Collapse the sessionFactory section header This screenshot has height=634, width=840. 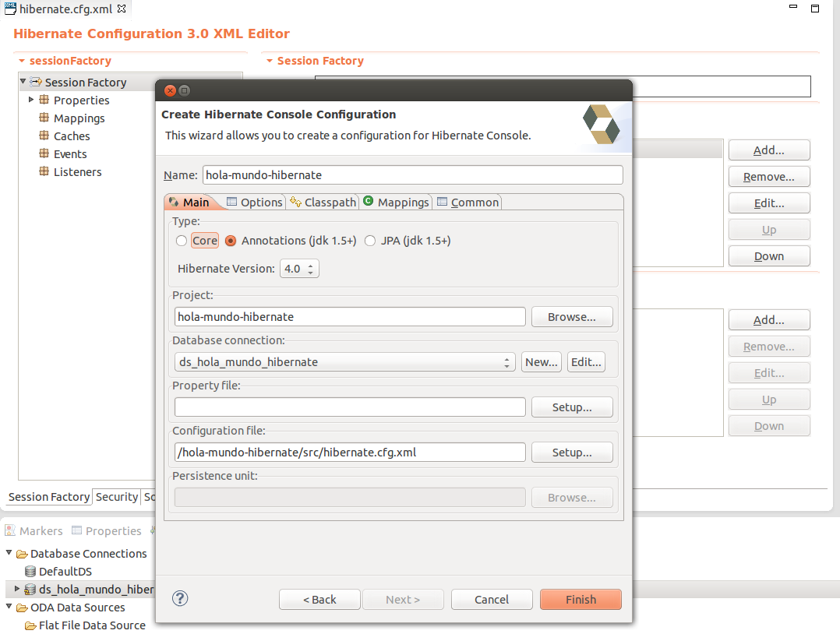(x=22, y=61)
